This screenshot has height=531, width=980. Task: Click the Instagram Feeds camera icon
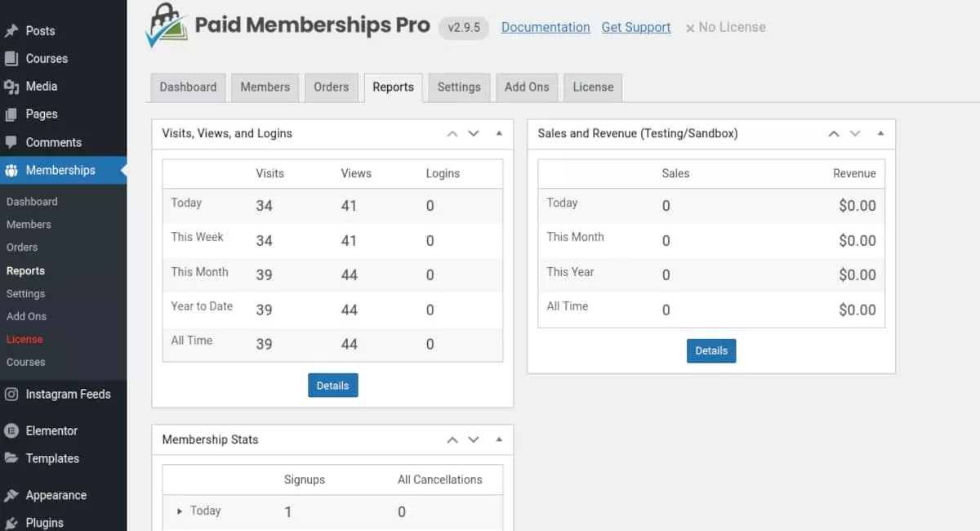click(x=11, y=394)
